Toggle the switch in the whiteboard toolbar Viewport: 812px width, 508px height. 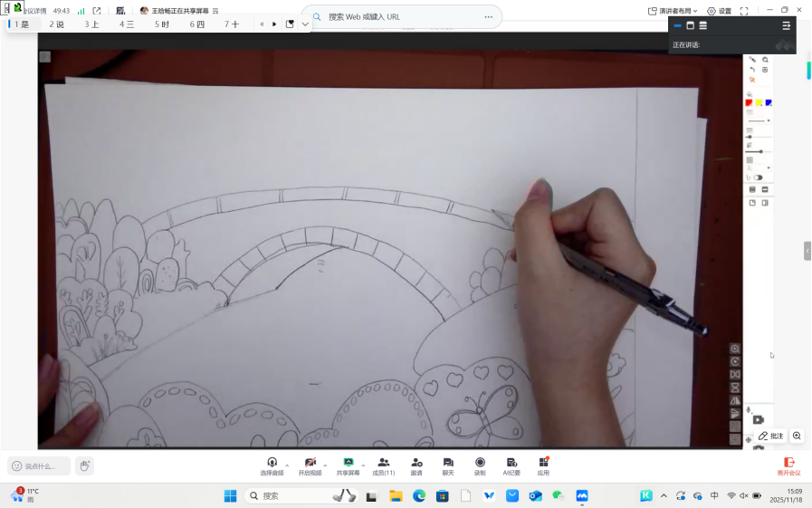(757, 177)
